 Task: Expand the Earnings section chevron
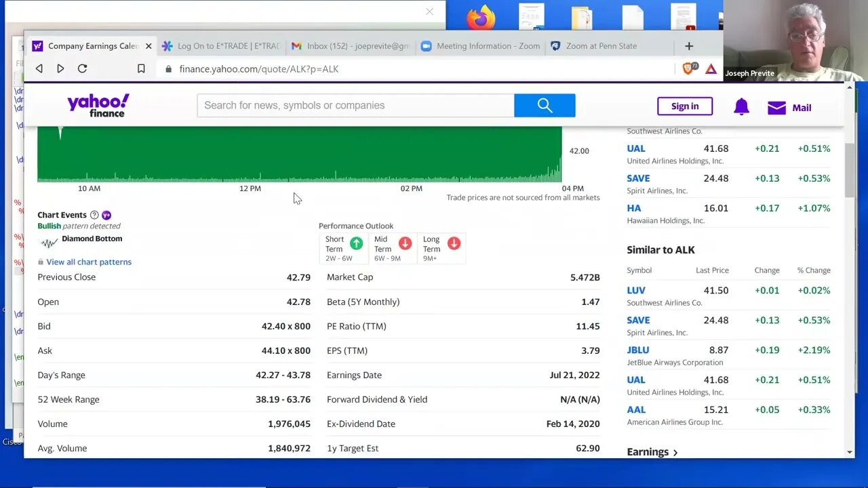[675, 453]
